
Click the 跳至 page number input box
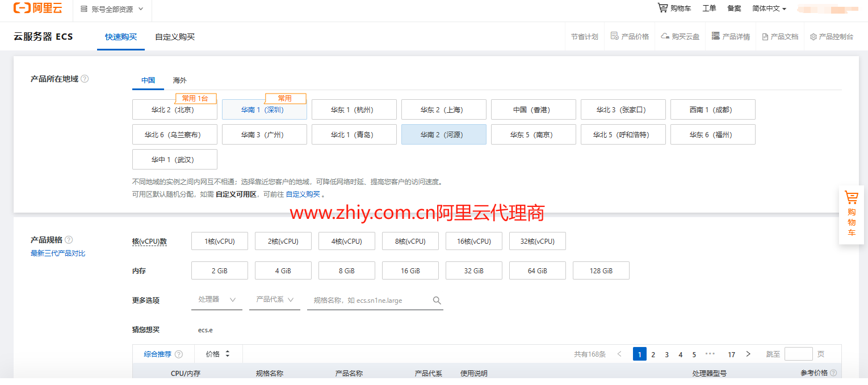[798, 354]
